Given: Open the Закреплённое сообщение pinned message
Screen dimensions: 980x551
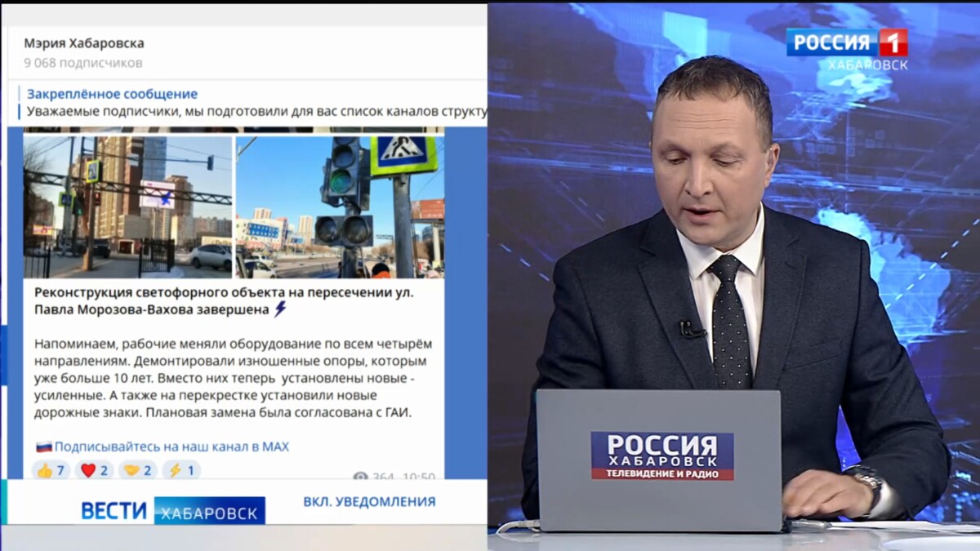Looking at the screenshot, I should pyautogui.click(x=112, y=94).
